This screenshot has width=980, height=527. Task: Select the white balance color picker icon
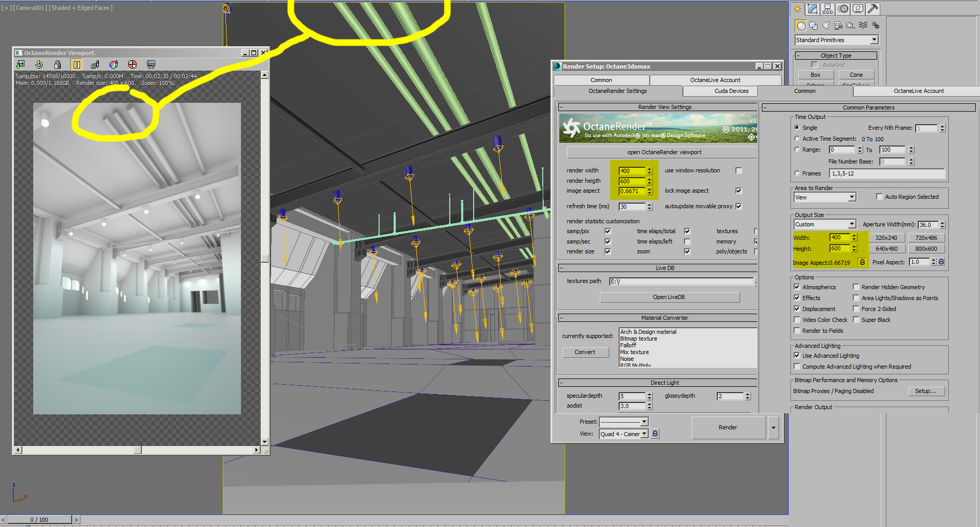click(x=114, y=64)
